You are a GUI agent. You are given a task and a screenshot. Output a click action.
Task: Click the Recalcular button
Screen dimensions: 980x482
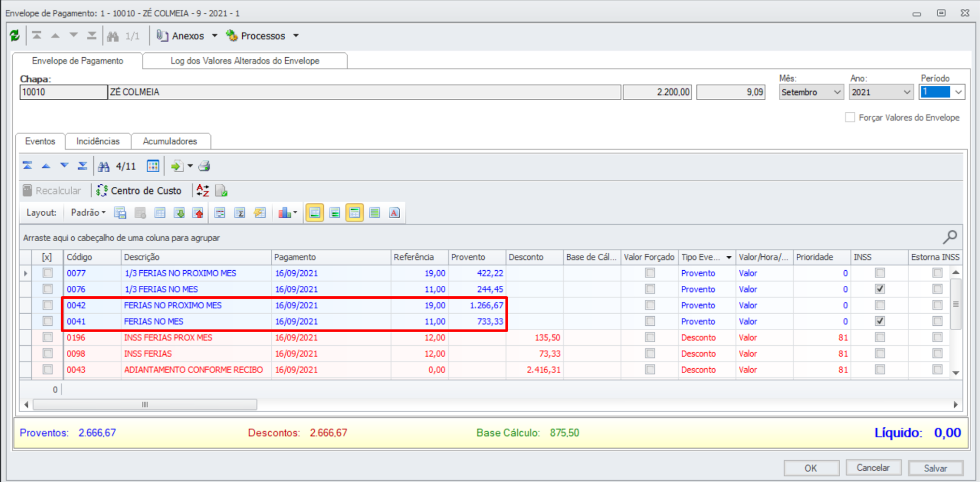pyautogui.click(x=52, y=190)
